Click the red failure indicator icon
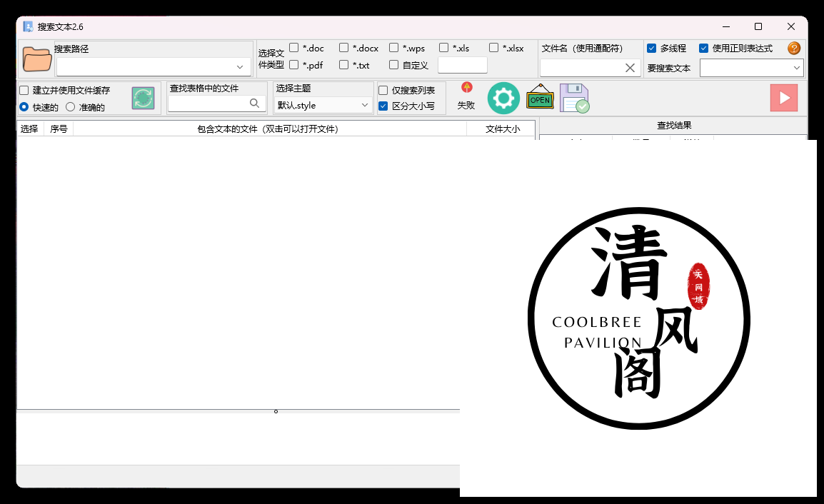 pos(467,87)
